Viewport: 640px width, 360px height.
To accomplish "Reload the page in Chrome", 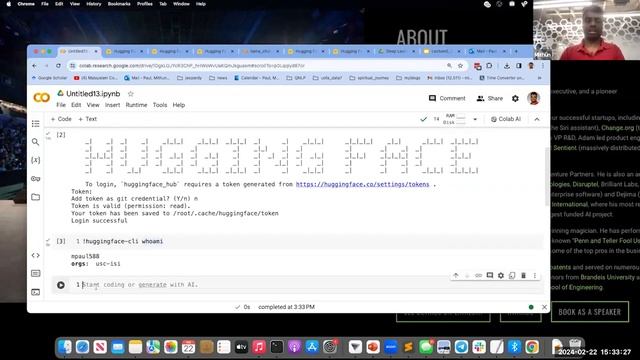I will [58, 66].
